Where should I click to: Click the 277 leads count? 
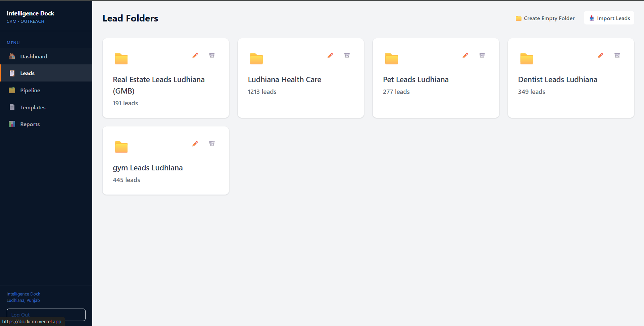click(x=396, y=92)
